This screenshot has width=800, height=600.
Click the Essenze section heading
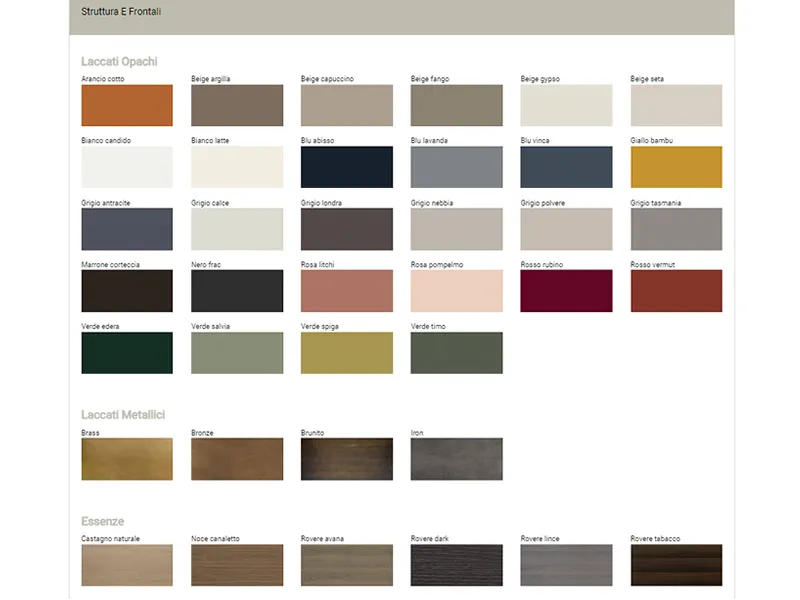point(102,522)
